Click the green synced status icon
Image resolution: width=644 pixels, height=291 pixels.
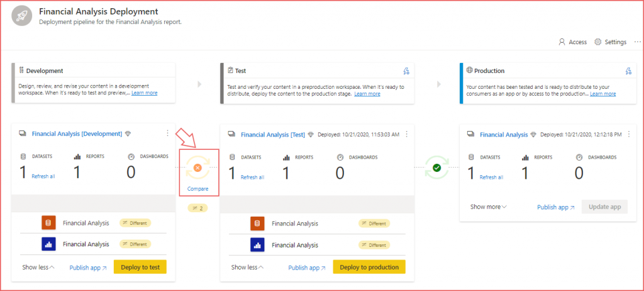pos(436,168)
